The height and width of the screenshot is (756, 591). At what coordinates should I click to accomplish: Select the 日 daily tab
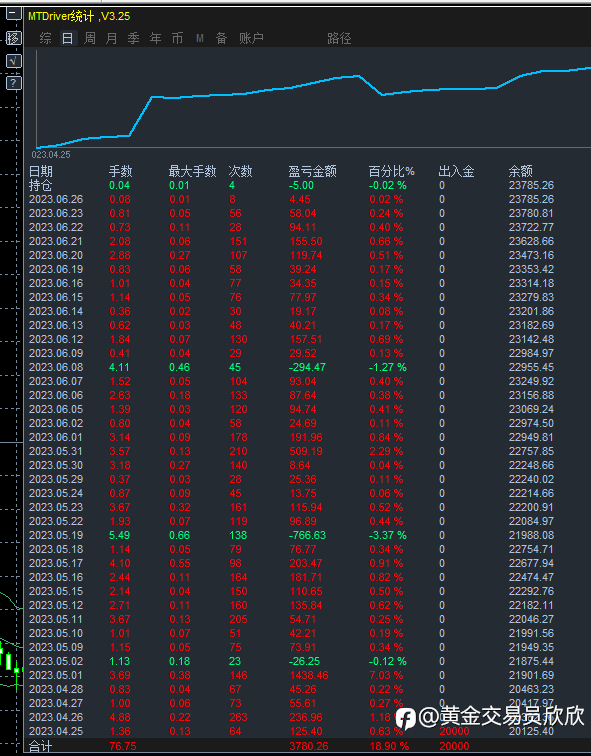pyautogui.click(x=67, y=38)
